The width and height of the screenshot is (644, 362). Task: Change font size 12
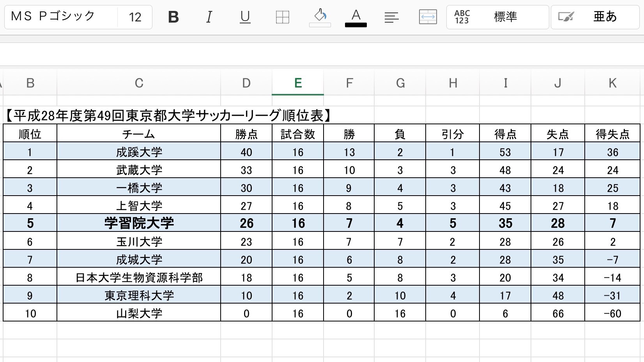point(135,17)
